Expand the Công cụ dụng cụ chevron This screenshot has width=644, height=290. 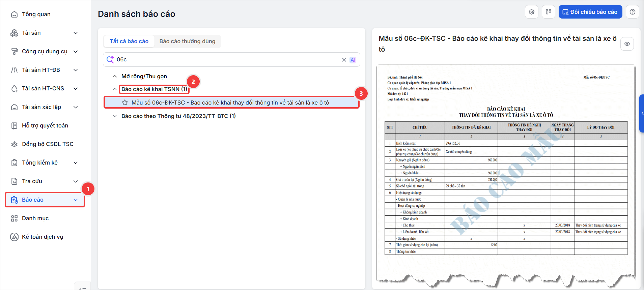pyautogui.click(x=76, y=51)
